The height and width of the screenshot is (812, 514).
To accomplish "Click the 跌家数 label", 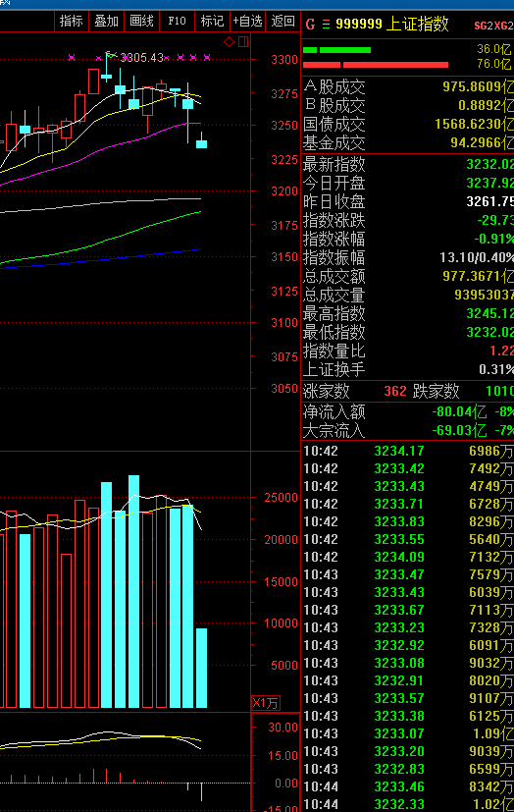I will pyautogui.click(x=436, y=391).
